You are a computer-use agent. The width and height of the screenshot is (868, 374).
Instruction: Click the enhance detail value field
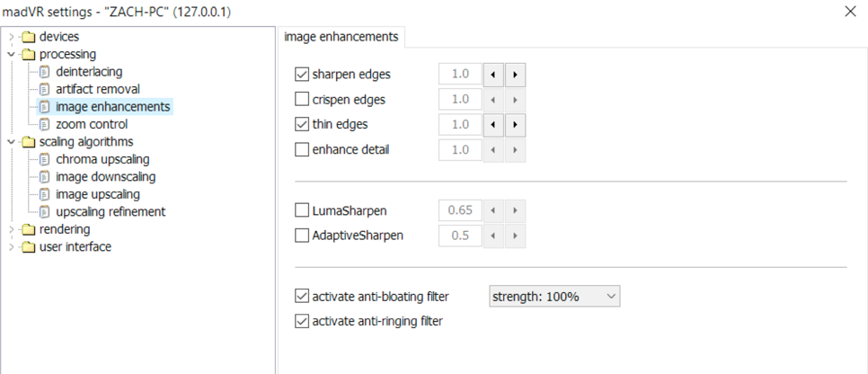coord(461,150)
